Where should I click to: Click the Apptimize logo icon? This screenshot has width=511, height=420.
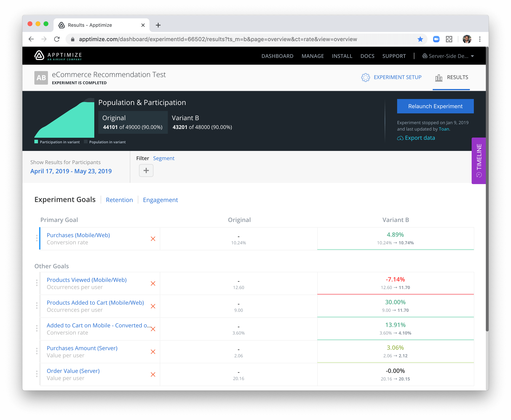click(39, 55)
